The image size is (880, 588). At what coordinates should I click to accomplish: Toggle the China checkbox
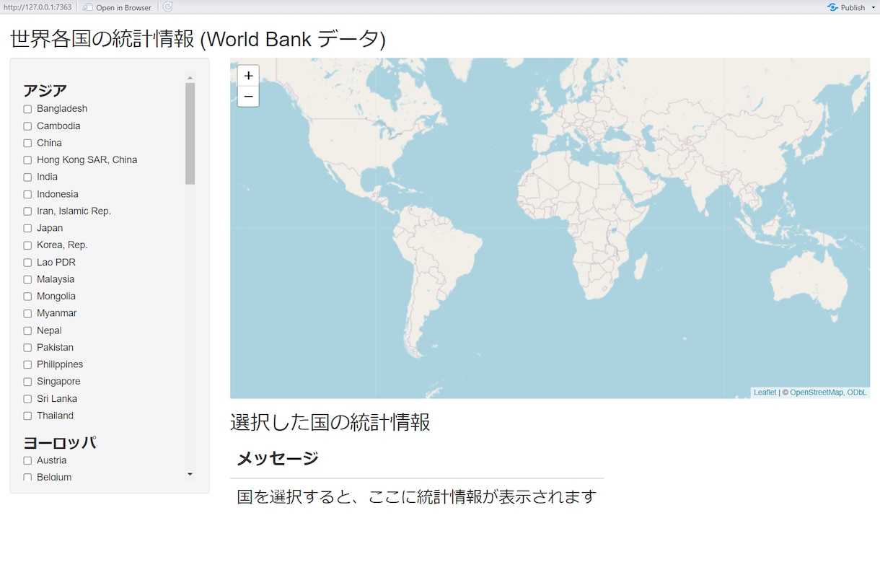click(x=27, y=143)
